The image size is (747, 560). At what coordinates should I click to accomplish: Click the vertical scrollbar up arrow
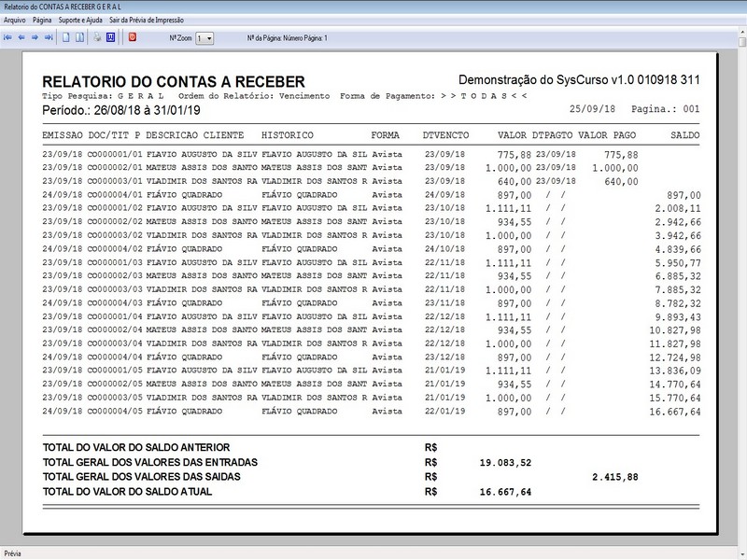(x=742, y=33)
